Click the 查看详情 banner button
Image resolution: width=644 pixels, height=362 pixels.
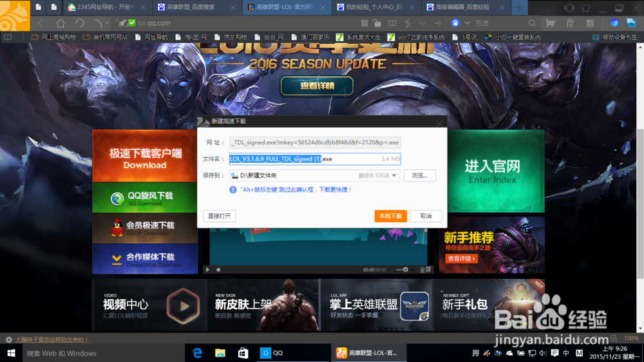[x=317, y=86]
